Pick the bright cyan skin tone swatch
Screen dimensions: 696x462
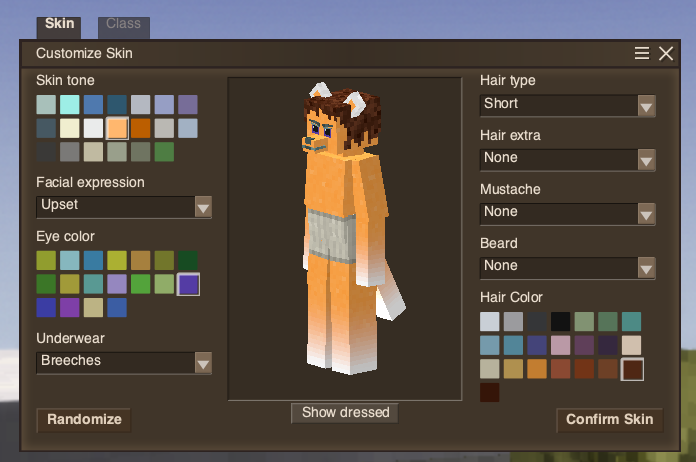70,104
